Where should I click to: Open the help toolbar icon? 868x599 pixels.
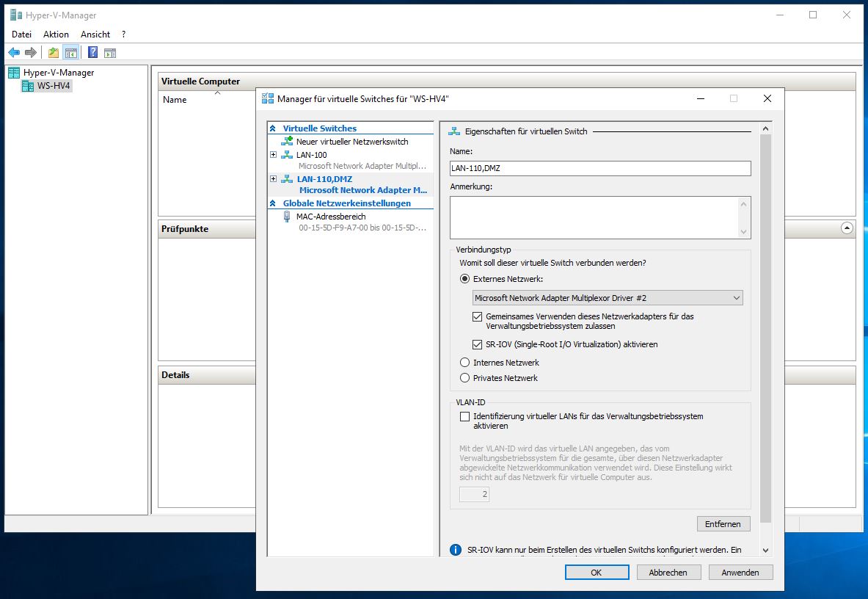tap(93, 53)
